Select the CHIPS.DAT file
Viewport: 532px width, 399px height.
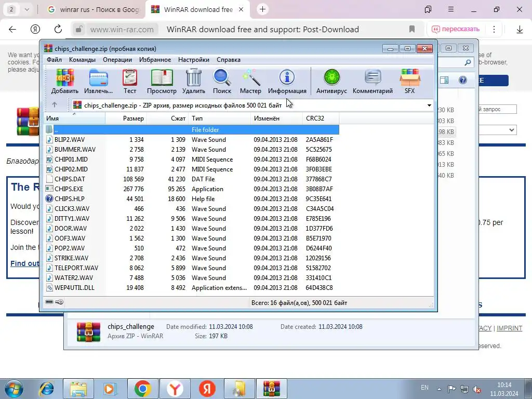[192, 179]
